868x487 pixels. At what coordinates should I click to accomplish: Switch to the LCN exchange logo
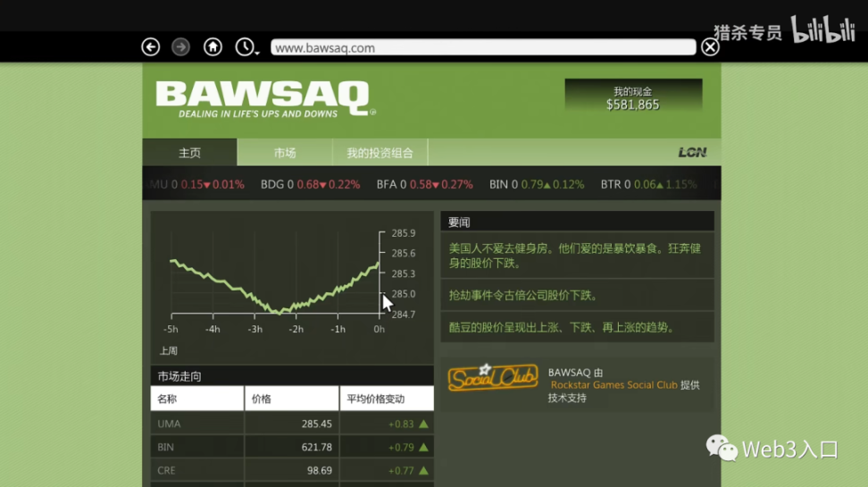pyautogui.click(x=692, y=153)
